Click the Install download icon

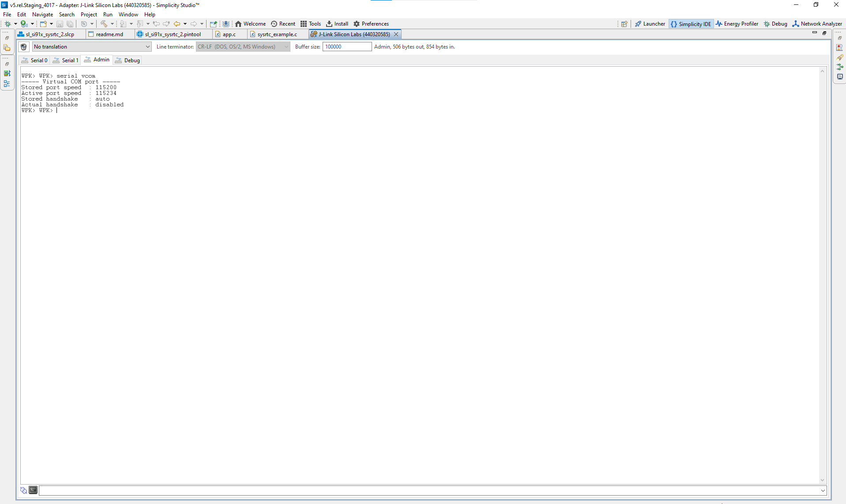pos(337,24)
